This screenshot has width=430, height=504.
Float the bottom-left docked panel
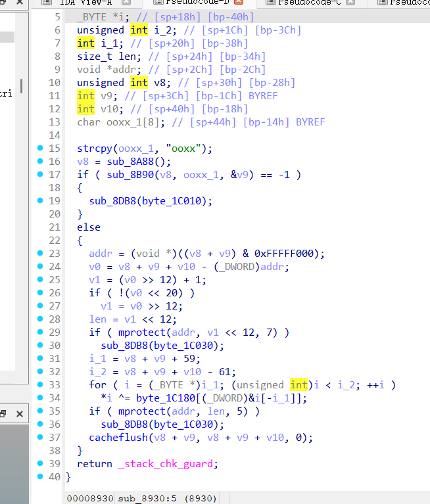point(5,414)
